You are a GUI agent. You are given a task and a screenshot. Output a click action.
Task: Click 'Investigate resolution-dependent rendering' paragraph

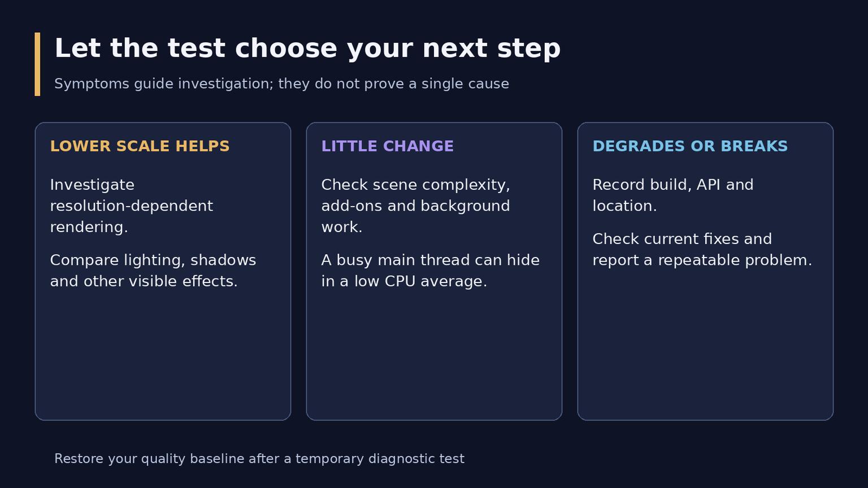click(x=132, y=206)
